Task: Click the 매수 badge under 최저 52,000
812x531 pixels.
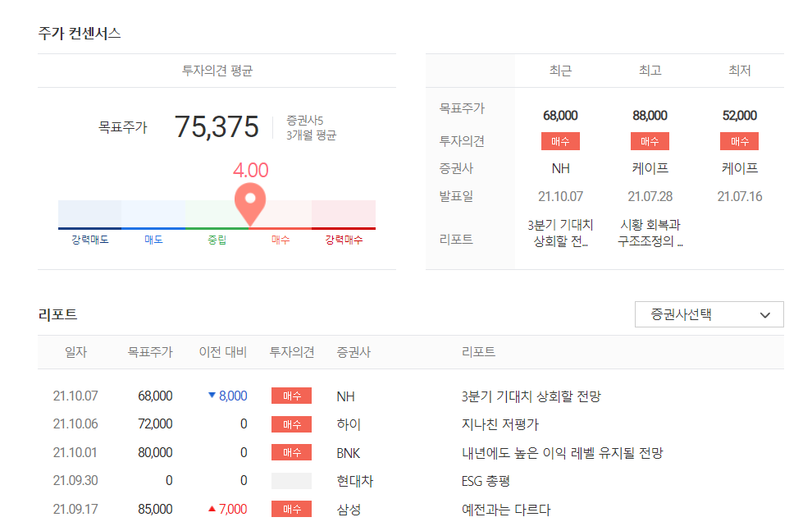Action: coord(740,141)
